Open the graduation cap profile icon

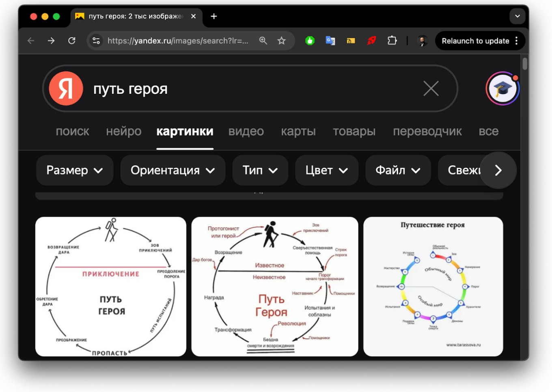(x=502, y=88)
